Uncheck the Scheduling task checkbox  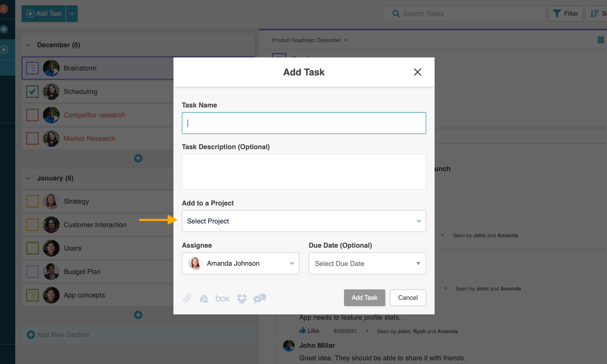click(x=33, y=92)
